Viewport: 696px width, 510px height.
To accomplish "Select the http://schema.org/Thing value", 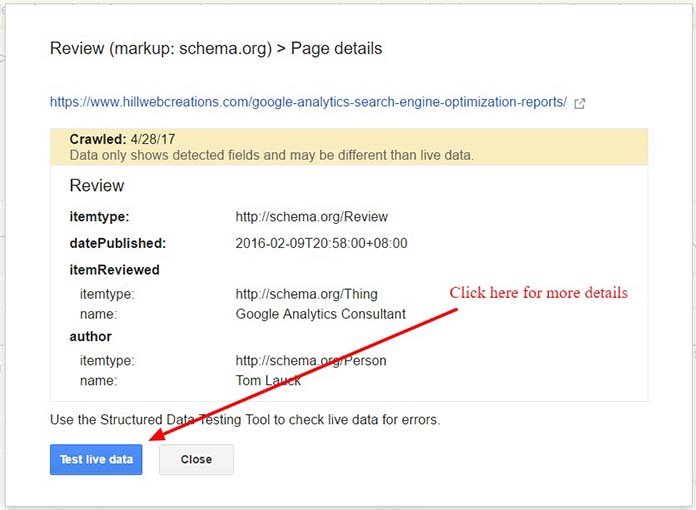I will tap(306, 294).
